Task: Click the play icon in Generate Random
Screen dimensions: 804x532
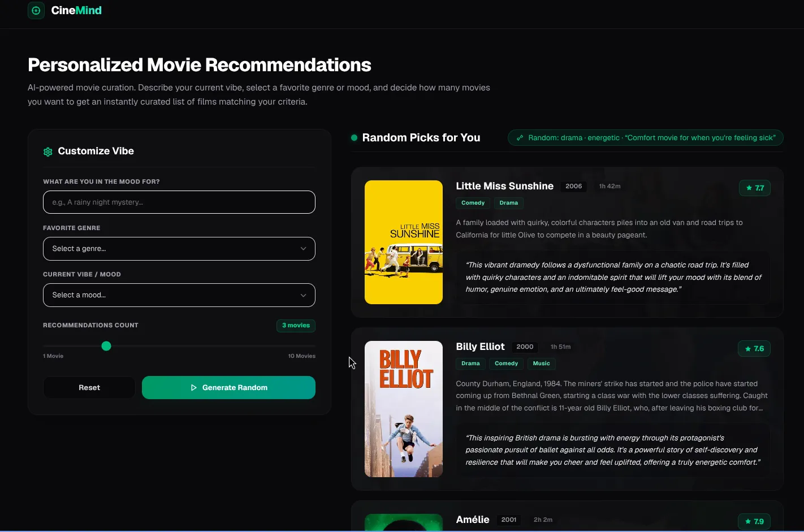Action: (193, 388)
